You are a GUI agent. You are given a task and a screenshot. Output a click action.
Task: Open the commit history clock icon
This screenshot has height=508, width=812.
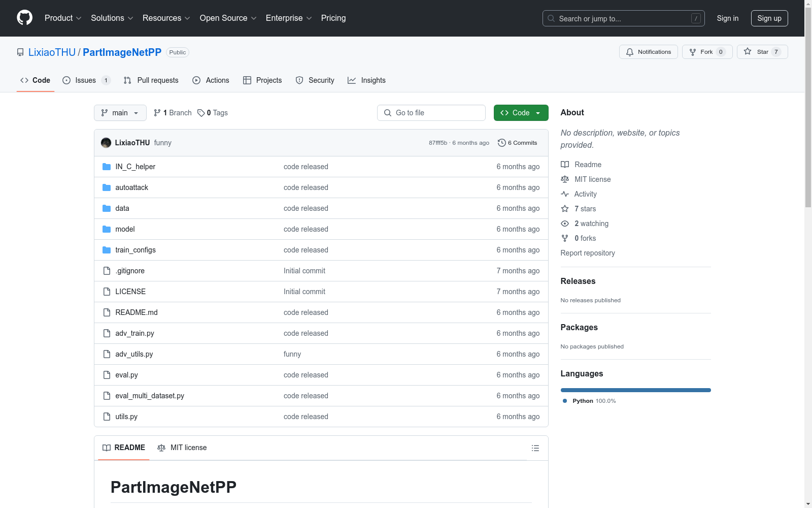[501, 143]
